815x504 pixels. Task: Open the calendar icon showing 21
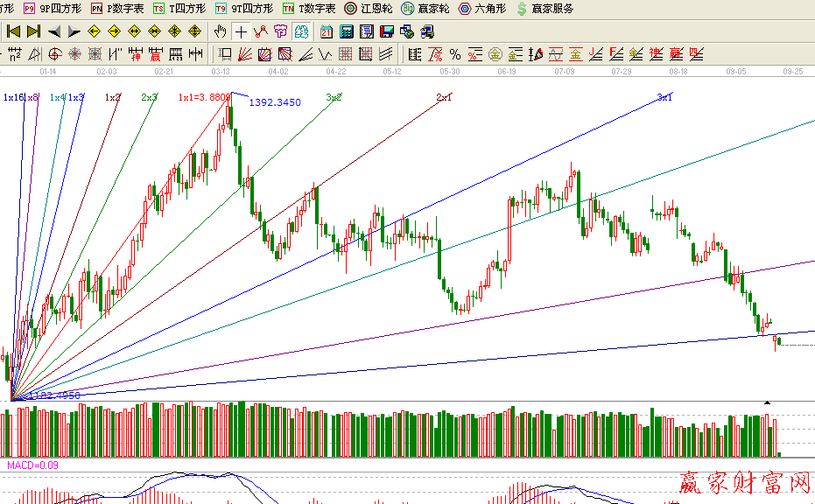pos(327,31)
